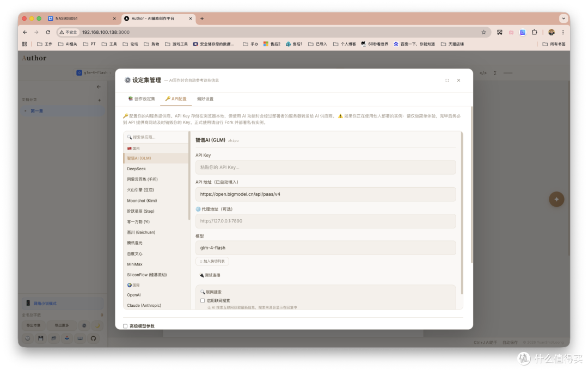Open the folder icon in sidebar footer
588x371 pixels.
click(53, 338)
